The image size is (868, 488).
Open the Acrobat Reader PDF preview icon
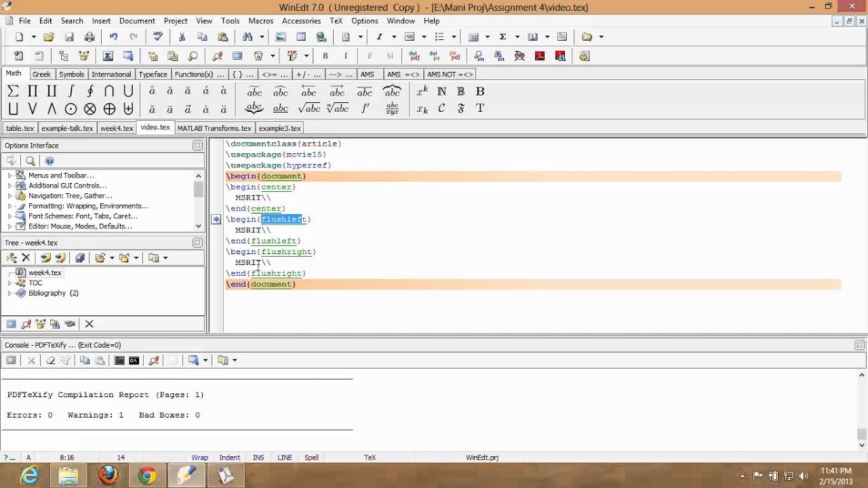540,56
